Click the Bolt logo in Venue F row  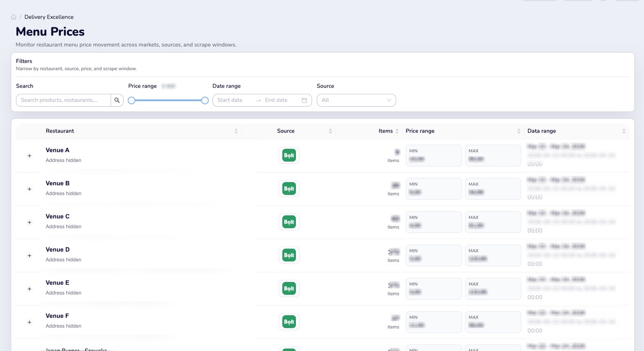click(x=289, y=322)
